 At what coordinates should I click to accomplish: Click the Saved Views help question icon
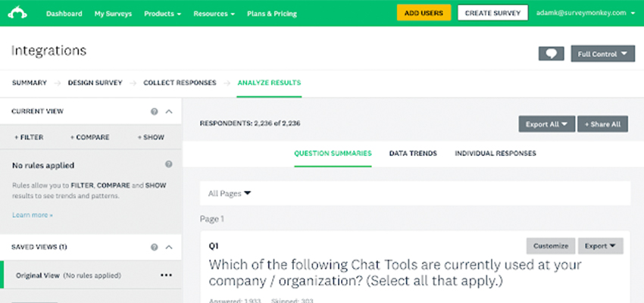(154, 247)
